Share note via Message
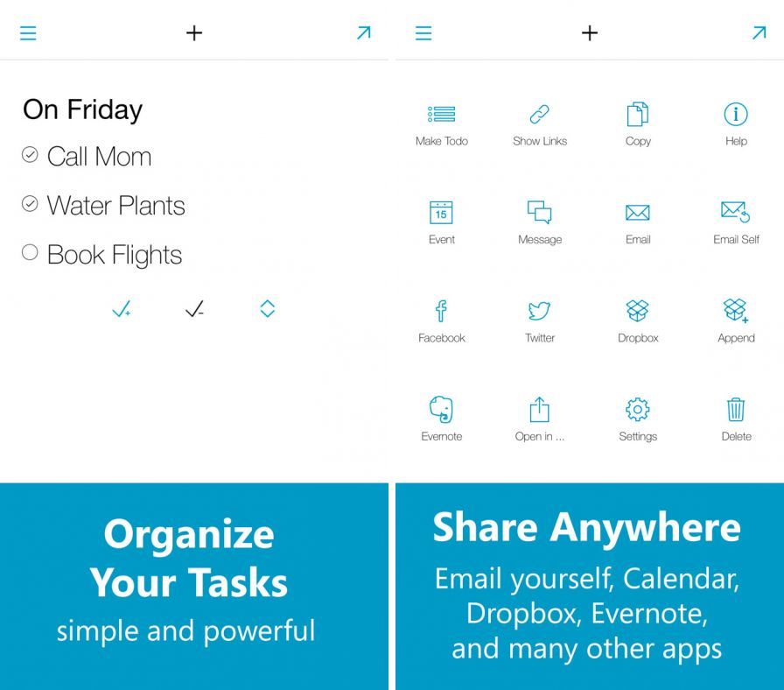Image resolution: width=784 pixels, height=690 pixels. [540, 213]
